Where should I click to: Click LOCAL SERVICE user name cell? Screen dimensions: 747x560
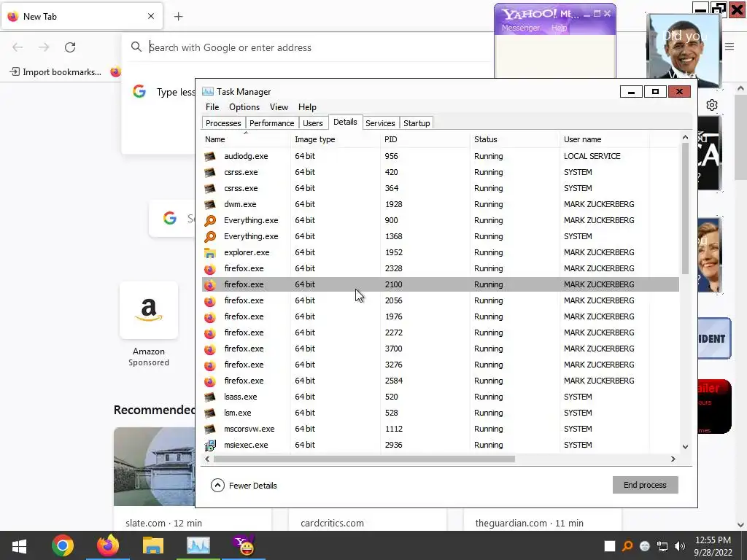(592, 156)
